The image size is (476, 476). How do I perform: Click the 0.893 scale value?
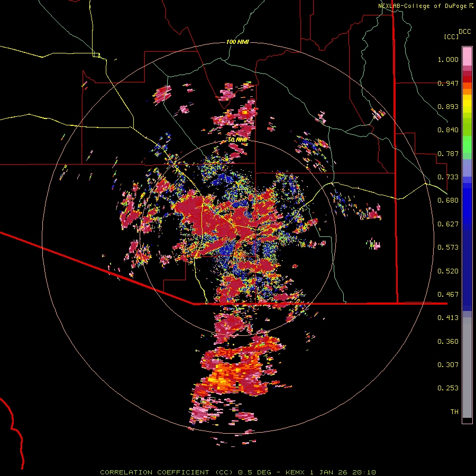[x=448, y=106]
